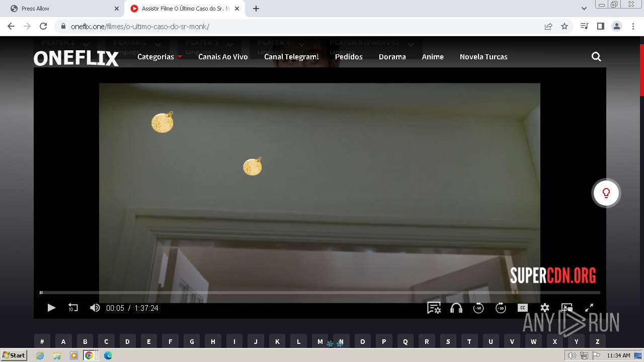Open Chrome three-dot menu

[633, 26]
